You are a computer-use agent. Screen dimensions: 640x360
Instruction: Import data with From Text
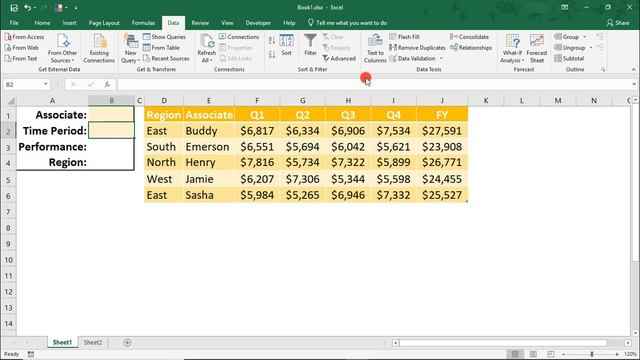21,59
